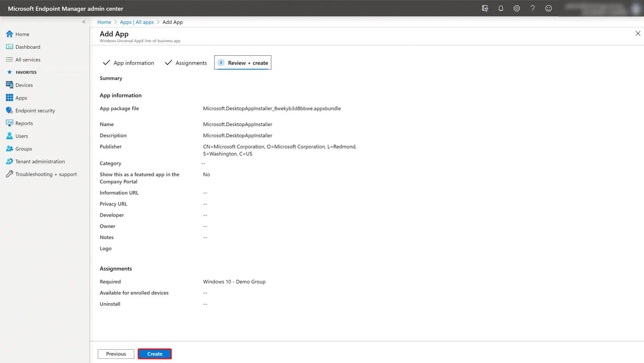Click the Assignments section heading
Viewport: 644px width, 363px height.
click(x=116, y=269)
